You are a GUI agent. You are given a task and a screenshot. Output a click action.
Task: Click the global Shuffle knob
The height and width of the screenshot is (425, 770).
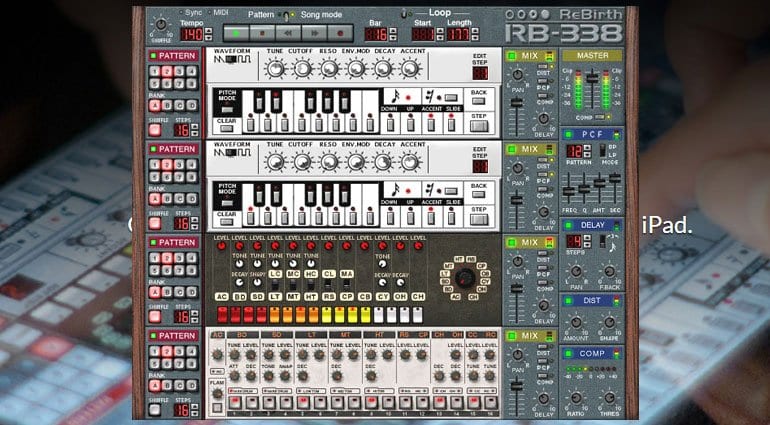coord(161,24)
